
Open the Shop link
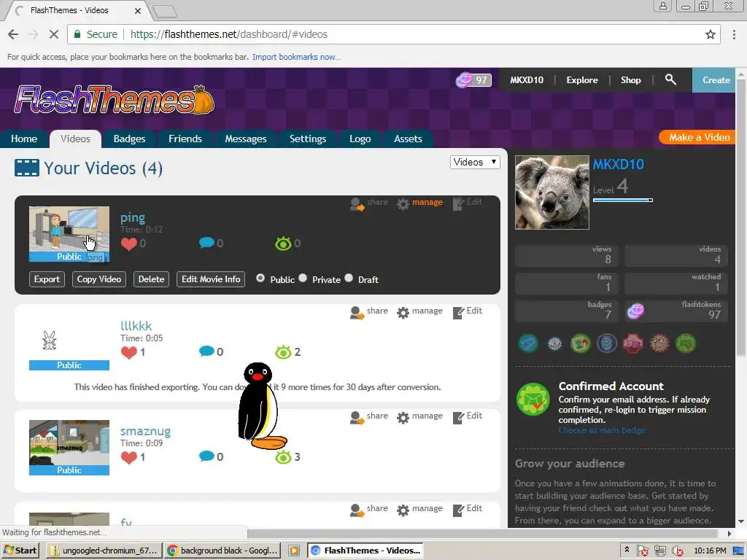630,80
